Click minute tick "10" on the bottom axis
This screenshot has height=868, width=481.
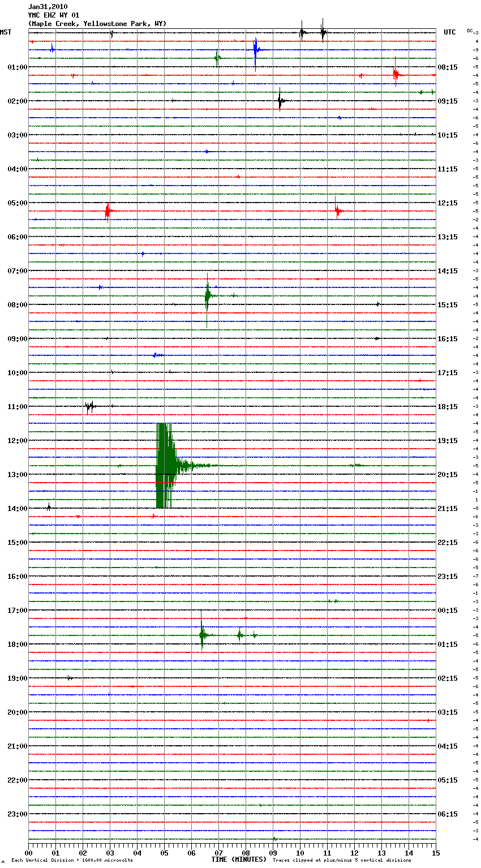pyautogui.click(x=300, y=853)
